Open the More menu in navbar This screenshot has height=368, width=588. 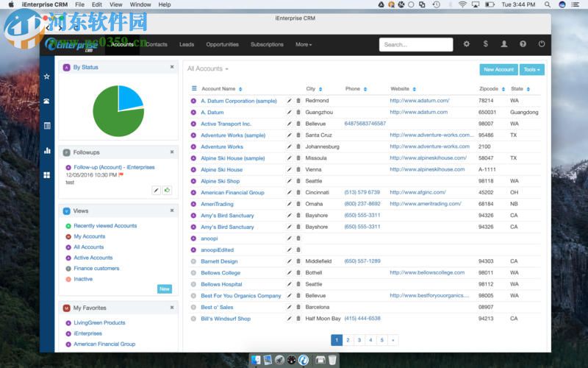304,44
